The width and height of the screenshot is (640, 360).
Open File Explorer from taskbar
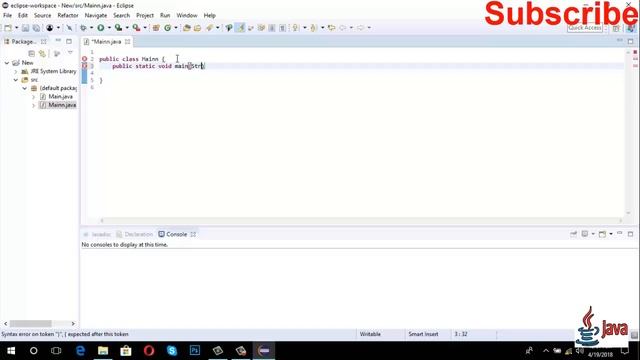coord(103,351)
